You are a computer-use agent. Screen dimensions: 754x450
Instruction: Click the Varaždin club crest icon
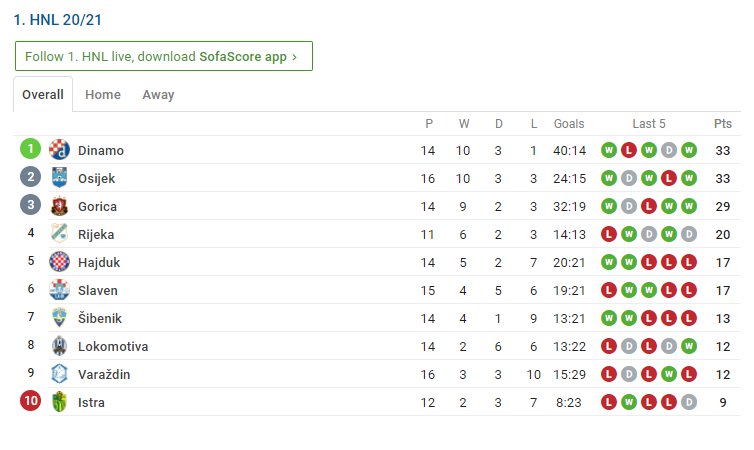click(x=59, y=374)
